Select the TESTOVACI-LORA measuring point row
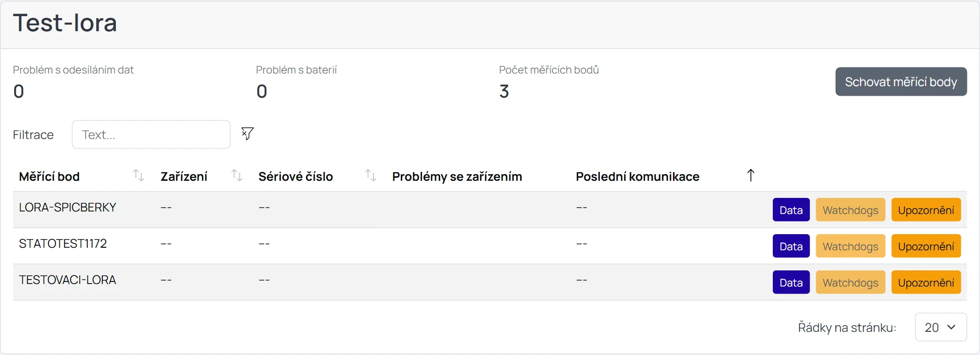 [490, 282]
